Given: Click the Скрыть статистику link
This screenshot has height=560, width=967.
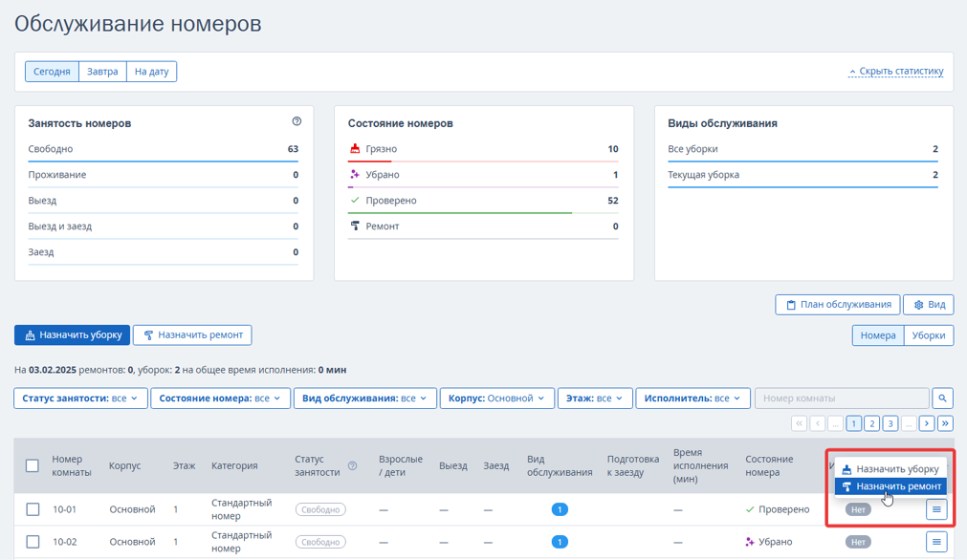Looking at the screenshot, I should (x=896, y=72).
